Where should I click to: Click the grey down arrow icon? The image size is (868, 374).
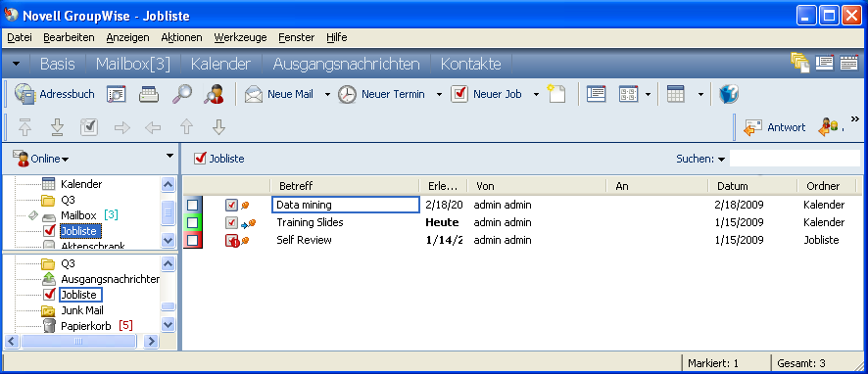pos(219,127)
